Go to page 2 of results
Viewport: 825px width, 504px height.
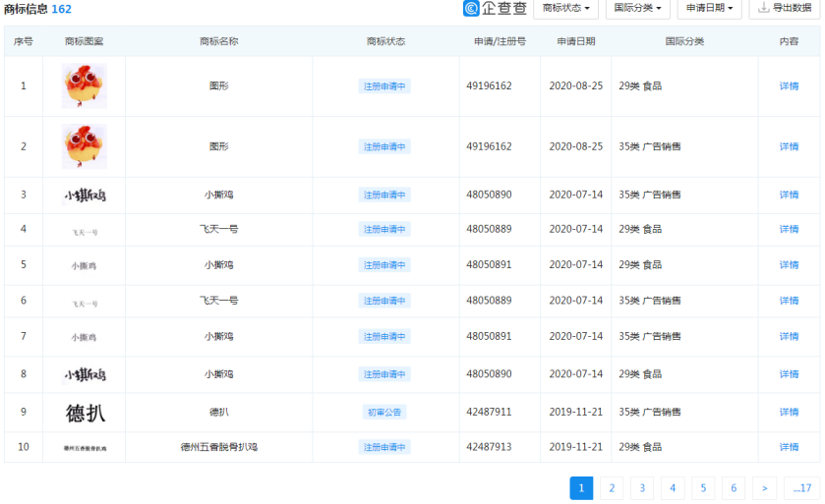[x=612, y=488]
